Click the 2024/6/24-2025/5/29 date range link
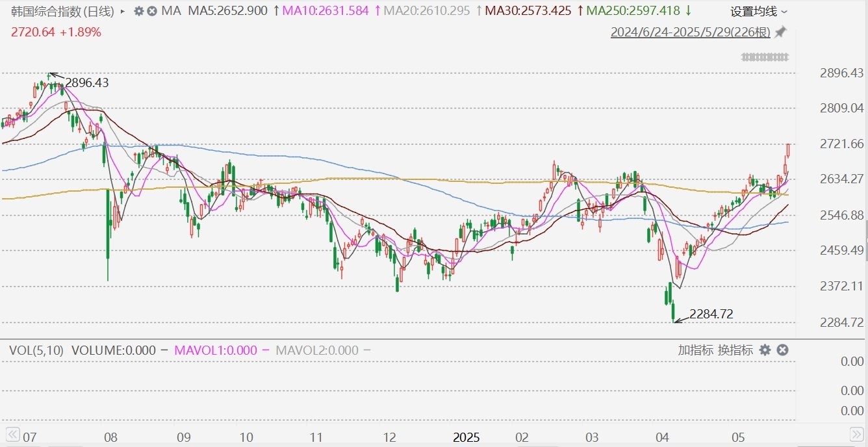 tap(691, 32)
